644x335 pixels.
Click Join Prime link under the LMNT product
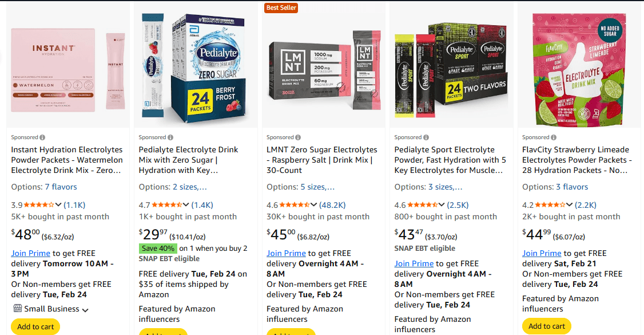click(x=286, y=253)
